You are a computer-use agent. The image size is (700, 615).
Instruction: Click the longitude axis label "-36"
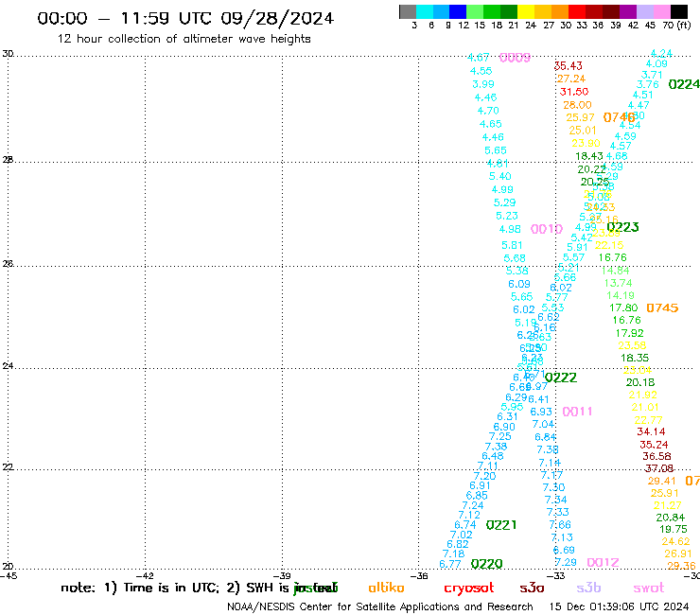[420, 575]
